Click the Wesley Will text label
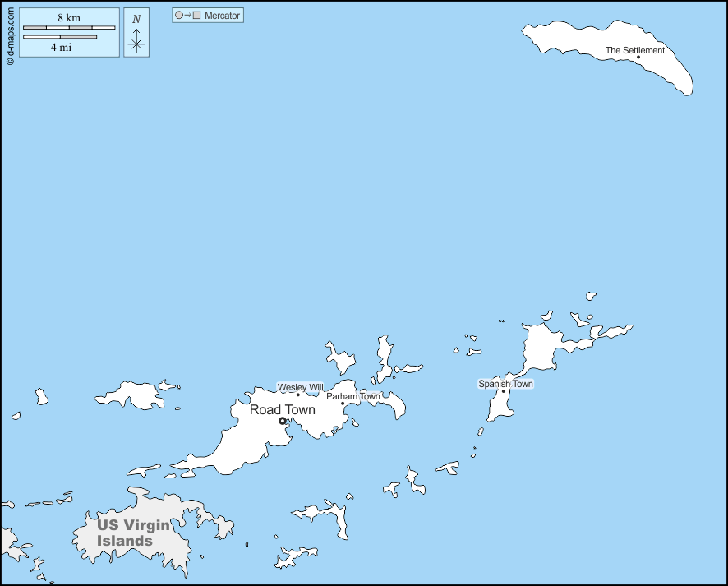728x586 pixels. 300,387
